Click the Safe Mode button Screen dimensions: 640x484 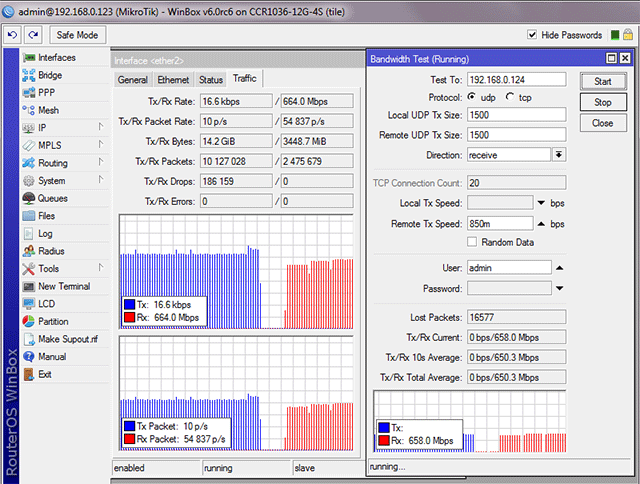coord(78,35)
